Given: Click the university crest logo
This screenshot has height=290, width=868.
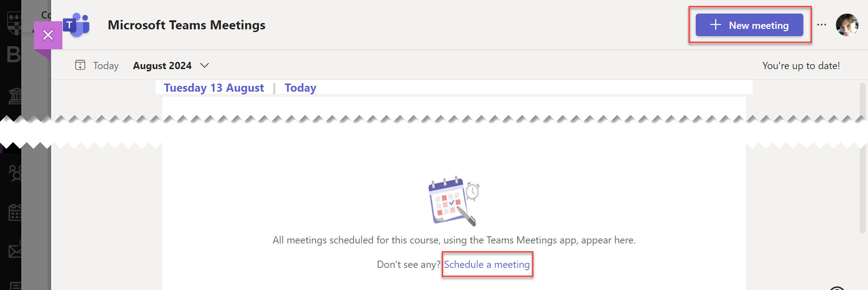Looking at the screenshot, I should (x=14, y=23).
